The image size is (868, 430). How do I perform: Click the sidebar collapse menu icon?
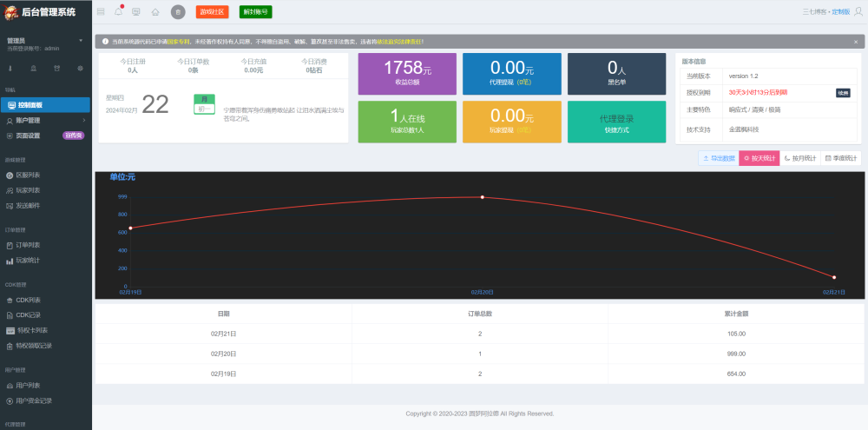coord(100,11)
